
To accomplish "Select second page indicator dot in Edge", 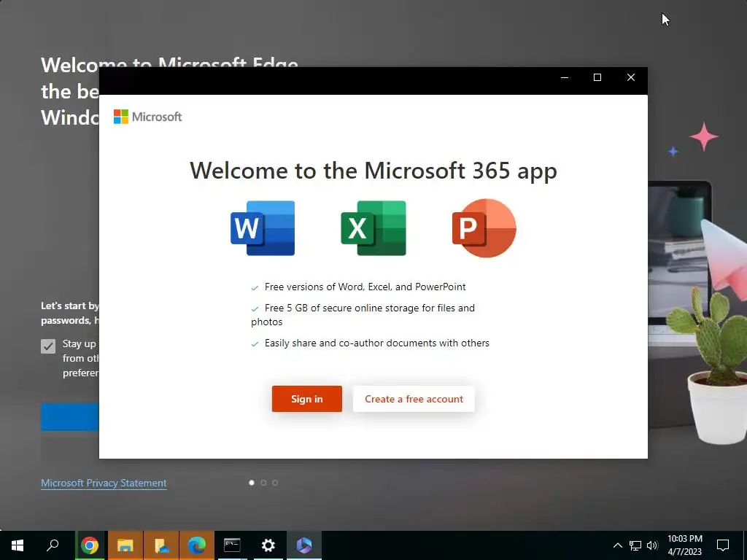I will (263, 483).
